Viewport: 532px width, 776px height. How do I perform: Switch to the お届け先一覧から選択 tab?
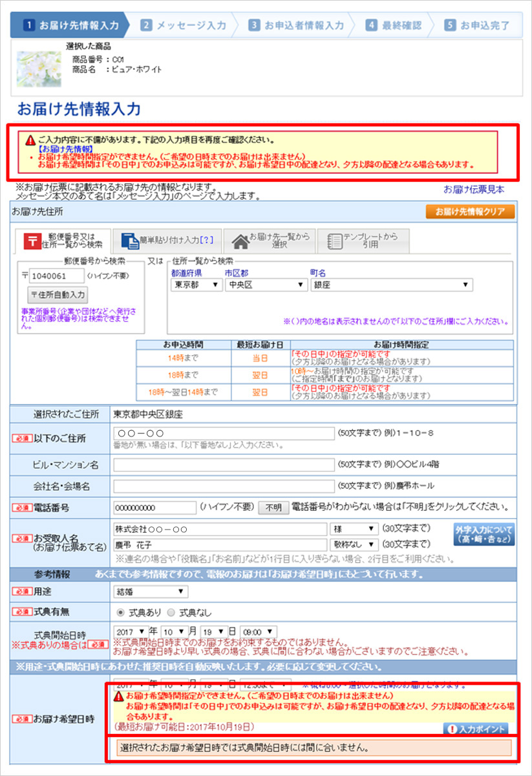point(270,241)
